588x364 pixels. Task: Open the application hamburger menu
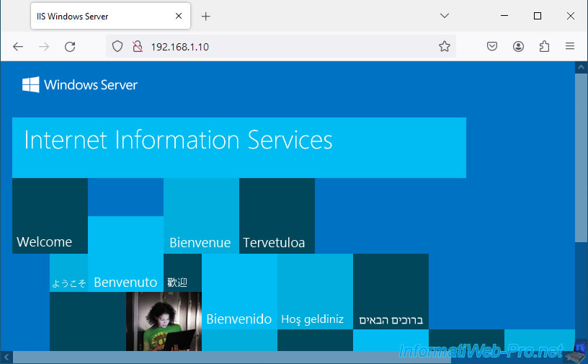tap(570, 46)
